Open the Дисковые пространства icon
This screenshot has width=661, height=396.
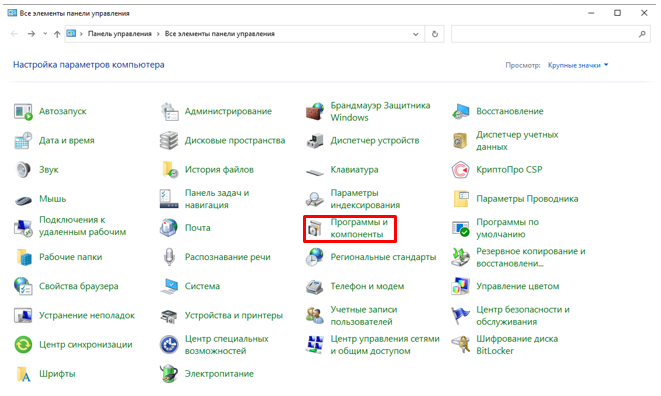(169, 141)
